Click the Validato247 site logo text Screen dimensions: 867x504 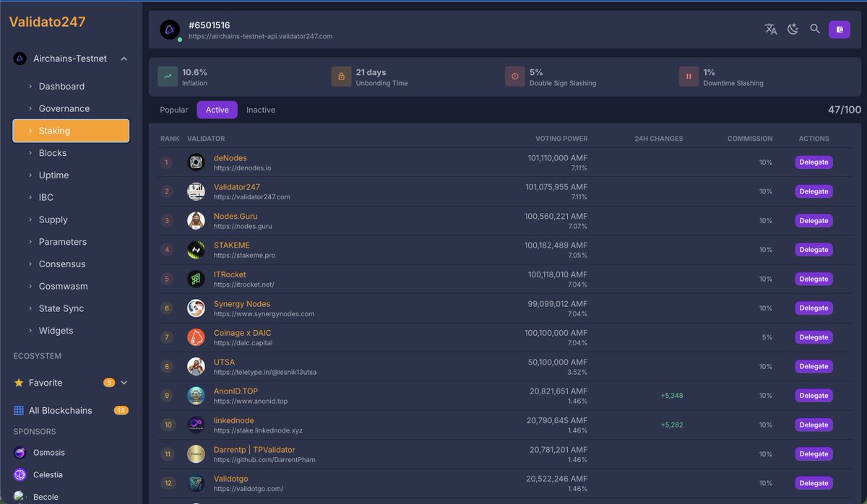(48, 22)
